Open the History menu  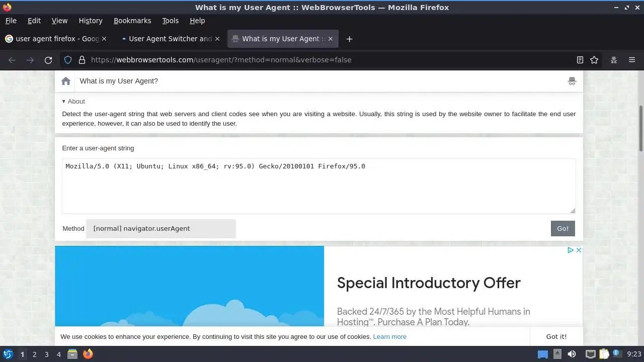tap(91, 21)
